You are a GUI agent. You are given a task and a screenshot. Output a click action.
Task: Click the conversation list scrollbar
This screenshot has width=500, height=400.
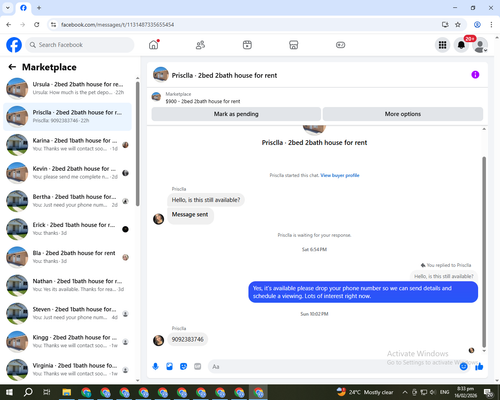(x=137, y=143)
